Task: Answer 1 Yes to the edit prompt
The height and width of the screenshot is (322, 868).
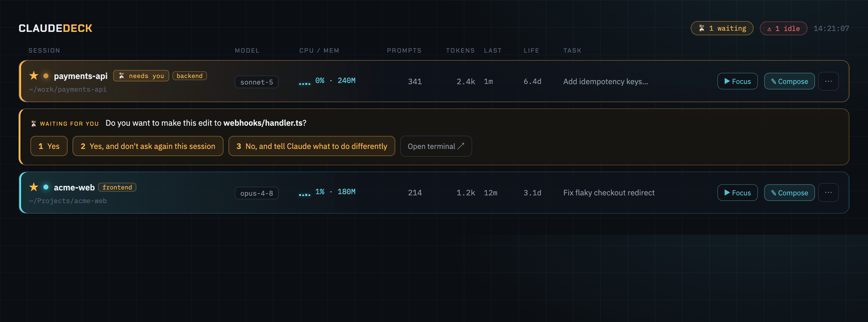Action: 49,146
